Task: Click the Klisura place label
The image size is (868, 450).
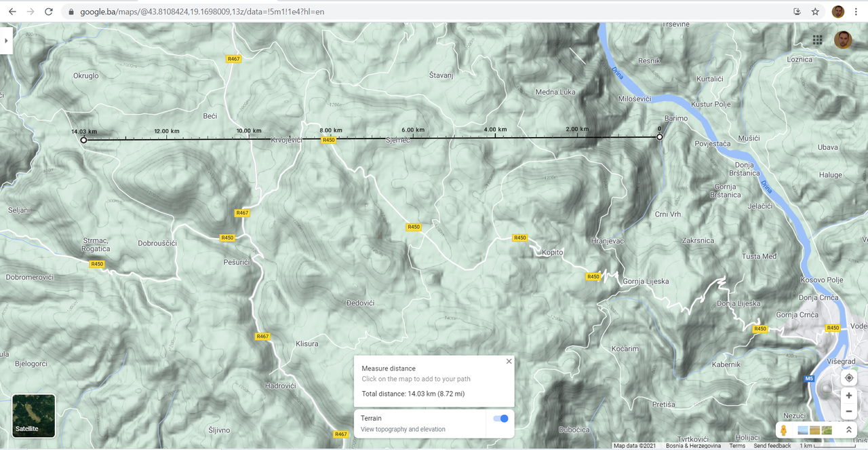Action: pos(307,344)
